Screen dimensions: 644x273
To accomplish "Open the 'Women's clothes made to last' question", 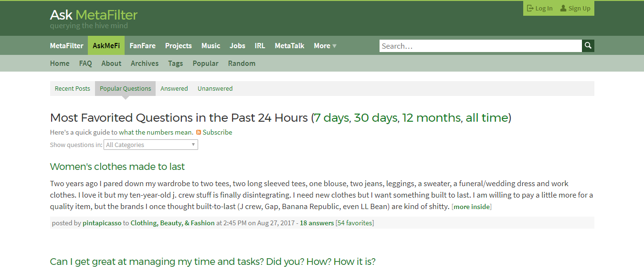I will click(x=117, y=167).
